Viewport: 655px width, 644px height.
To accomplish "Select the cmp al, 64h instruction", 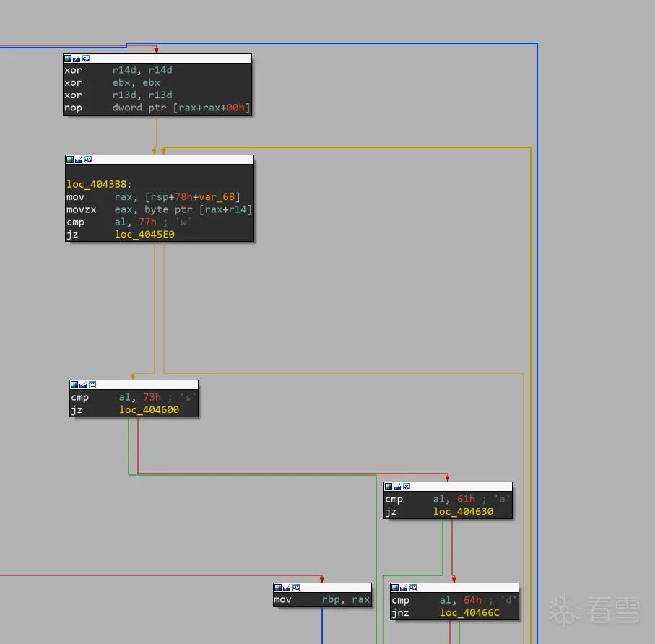I will [454, 600].
